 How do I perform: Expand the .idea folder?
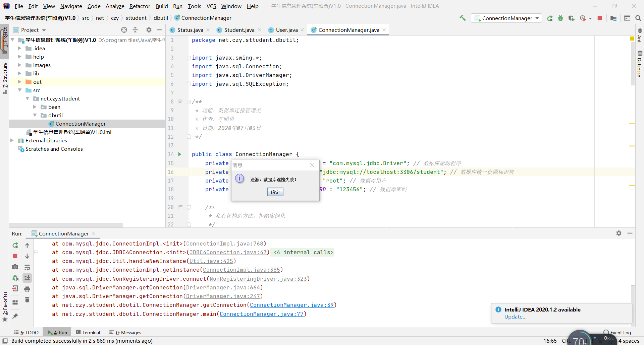(20, 48)
